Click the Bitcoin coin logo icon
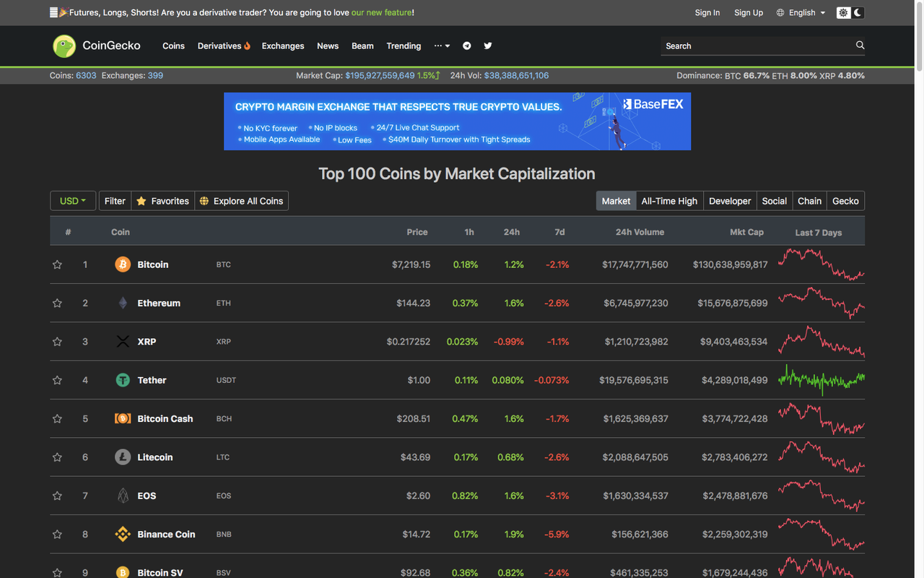This screenshot has width=924, height=578. tap(123, 264)
